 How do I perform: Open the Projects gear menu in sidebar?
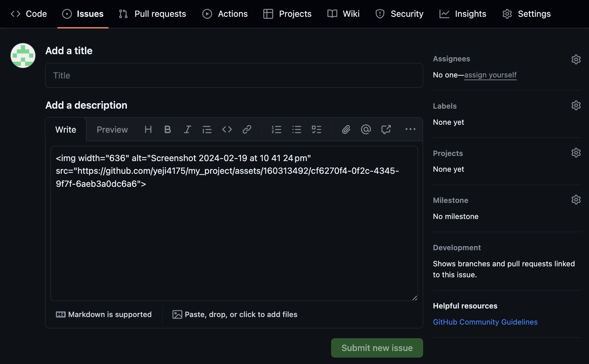tap(576, 153)
